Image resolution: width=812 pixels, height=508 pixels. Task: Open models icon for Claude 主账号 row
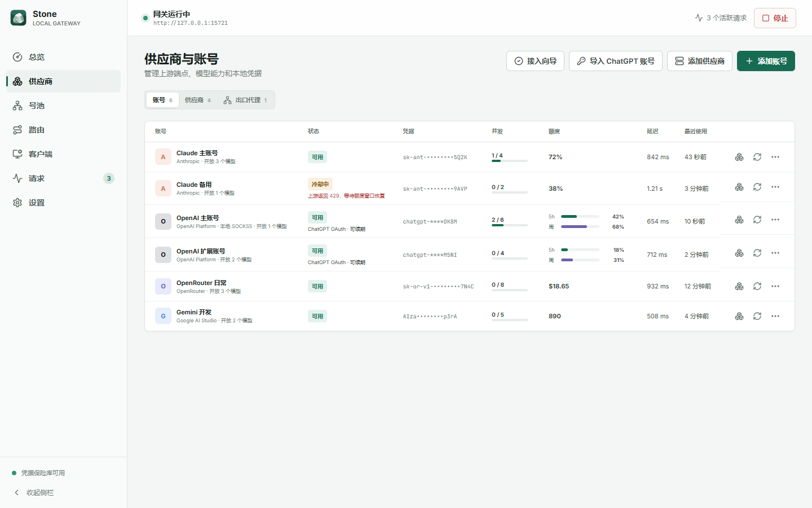click(739, 157)
